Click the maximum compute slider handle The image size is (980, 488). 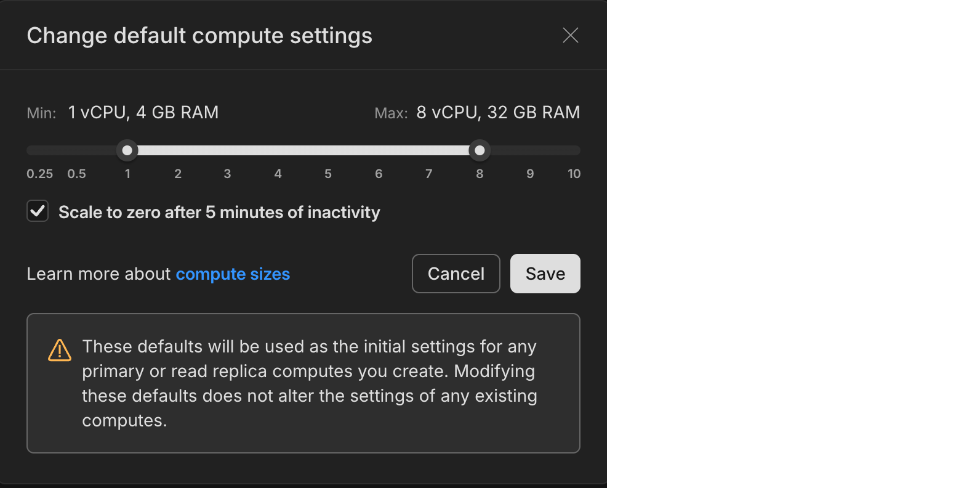click(480, 150)
